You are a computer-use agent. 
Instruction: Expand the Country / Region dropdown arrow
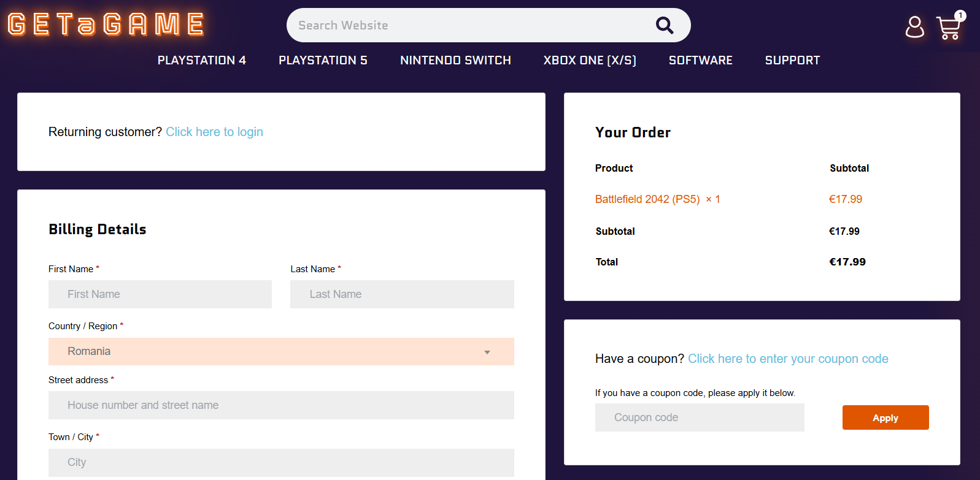487,352
